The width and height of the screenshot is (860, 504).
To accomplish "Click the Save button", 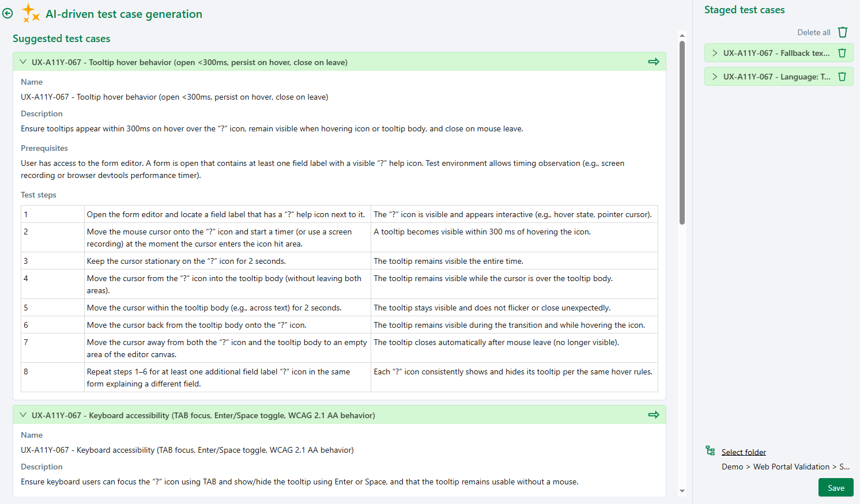I will pos(836,487).
